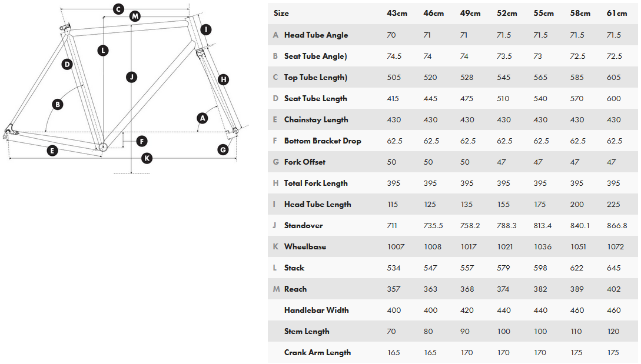Select the circled L stack marker
The image size is (641, 364).
point(103,51)
